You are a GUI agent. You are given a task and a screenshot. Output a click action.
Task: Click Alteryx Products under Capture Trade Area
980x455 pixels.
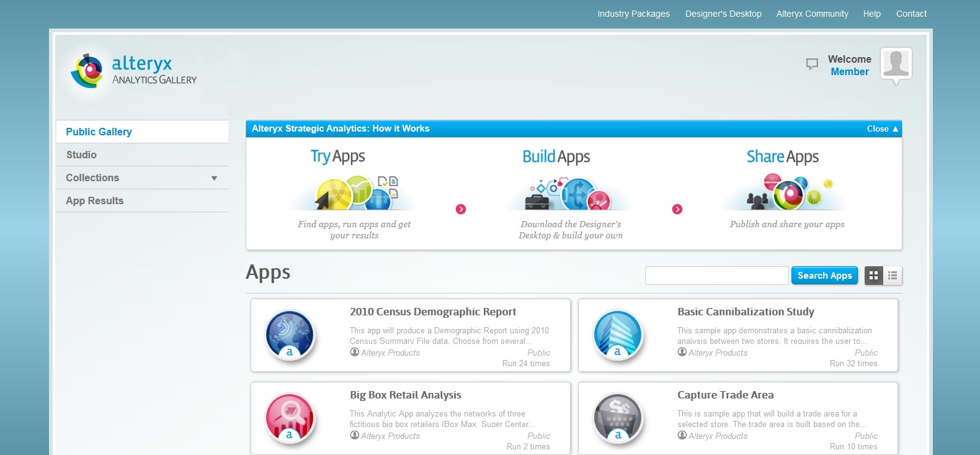718,436
